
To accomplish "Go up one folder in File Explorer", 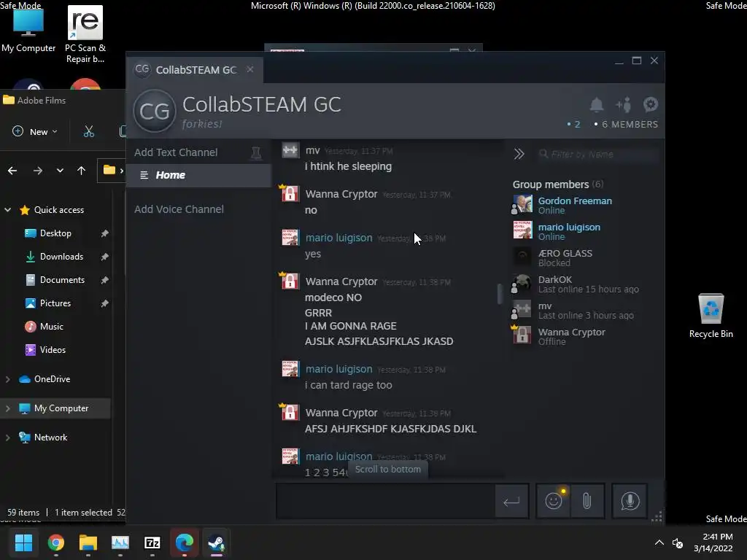I will 82,170.
